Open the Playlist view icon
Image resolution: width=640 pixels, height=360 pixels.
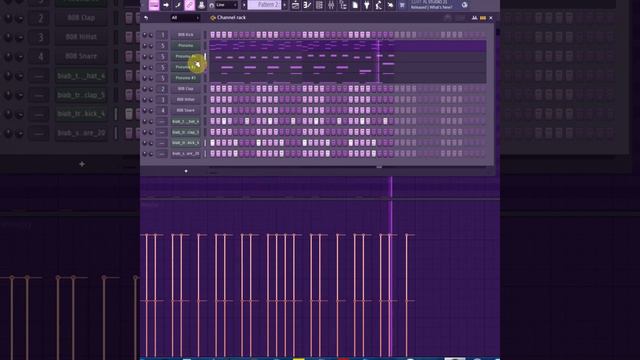pyautogui.click(x=296, y=5)
